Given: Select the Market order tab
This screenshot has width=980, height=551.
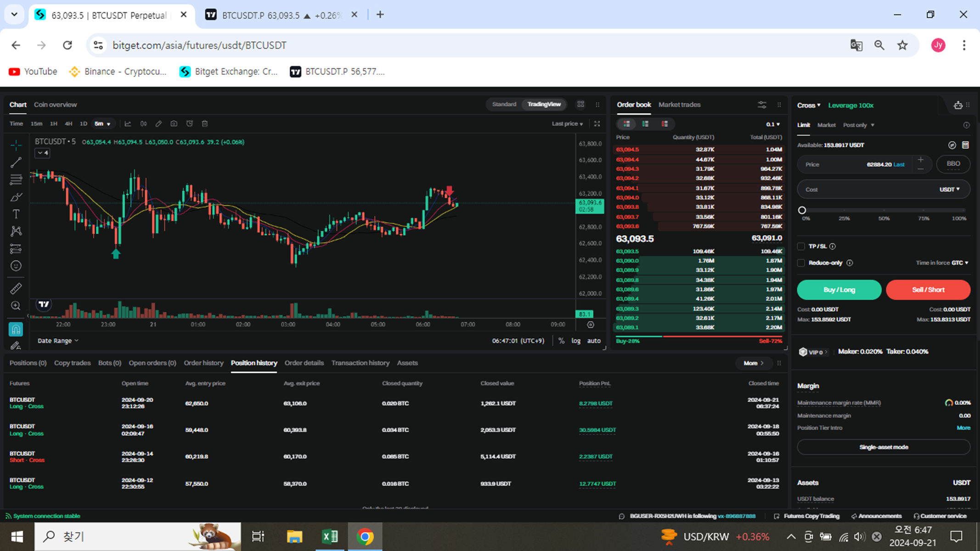Looking at the screenshot, I should [826, 125].
